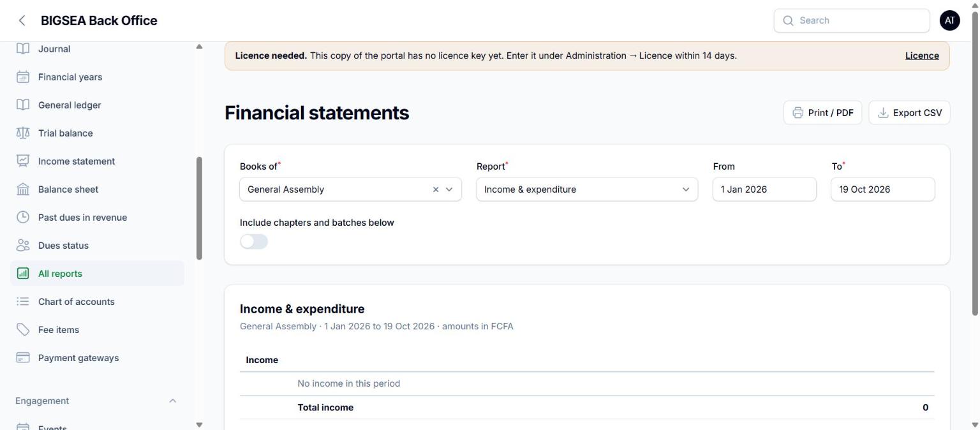Click the Balance sheet bank icon
Viewport: 980px width, 430px height.
pyautogui.click(x=23, y=189)
